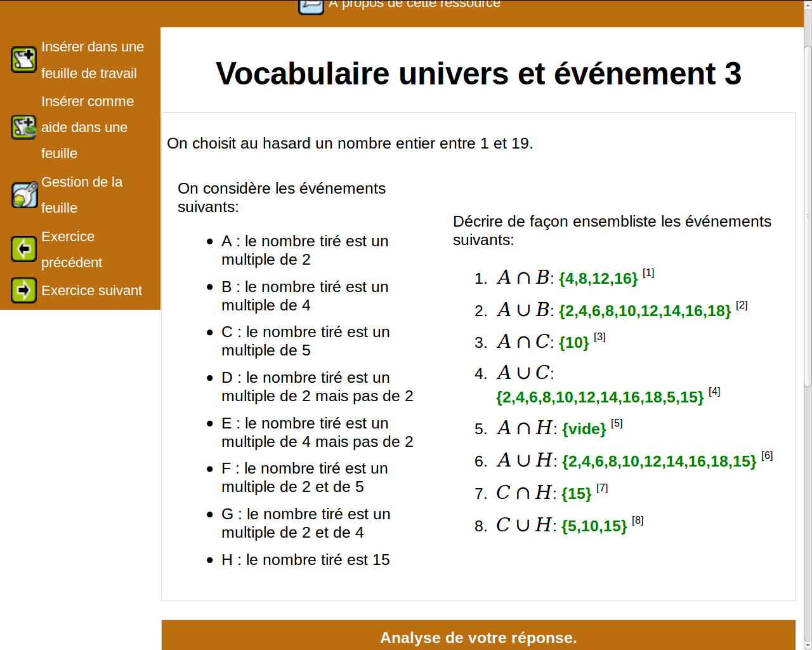
Task: Click the 'Exercice suivant' right arrow icon
Action: coord(24,291)
